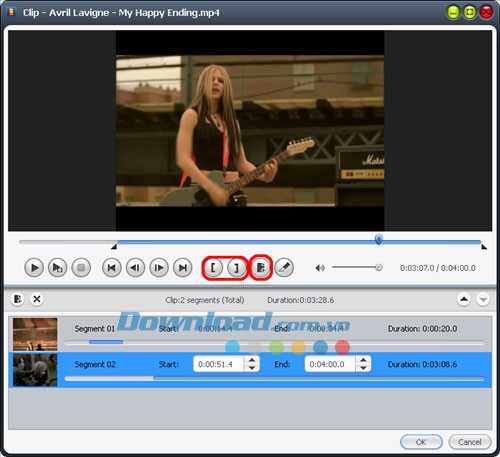Click the End time field of Segment 02
The width and height of the screenshot is (500, 457).
coord(330,364)
